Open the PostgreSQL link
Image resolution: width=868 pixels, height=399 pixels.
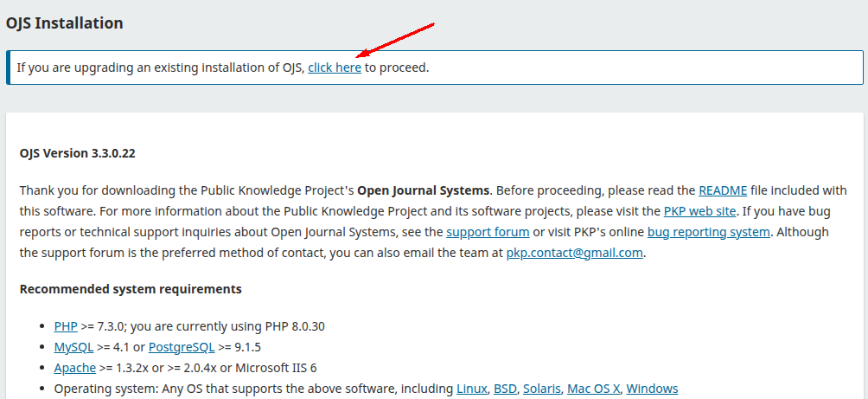click(x=182, y=347)
